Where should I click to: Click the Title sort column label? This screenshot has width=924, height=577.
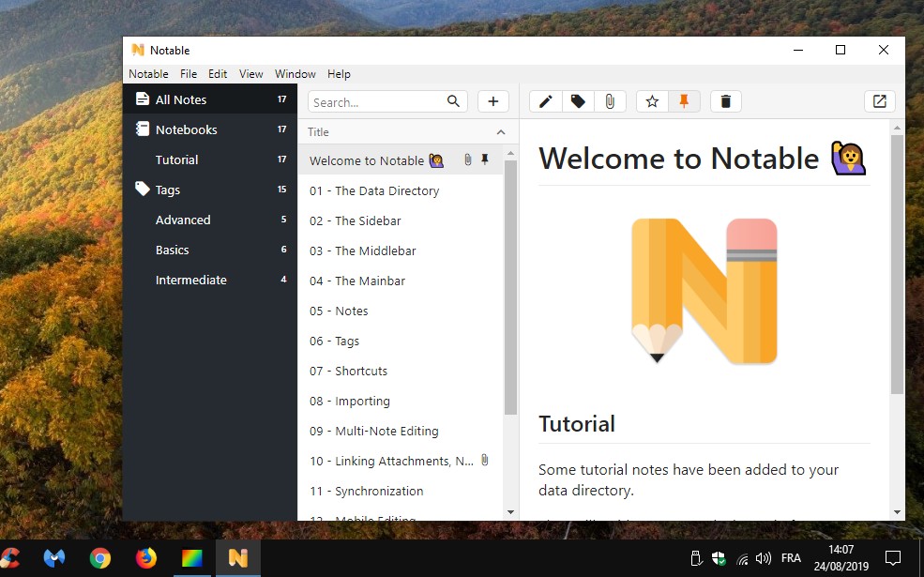[x=318, y=132]
